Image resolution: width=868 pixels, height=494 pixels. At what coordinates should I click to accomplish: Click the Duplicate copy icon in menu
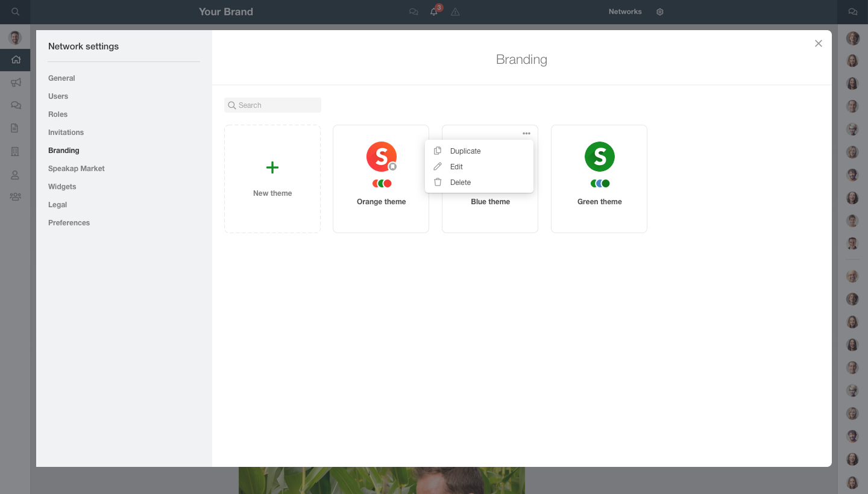click(438, 151)
